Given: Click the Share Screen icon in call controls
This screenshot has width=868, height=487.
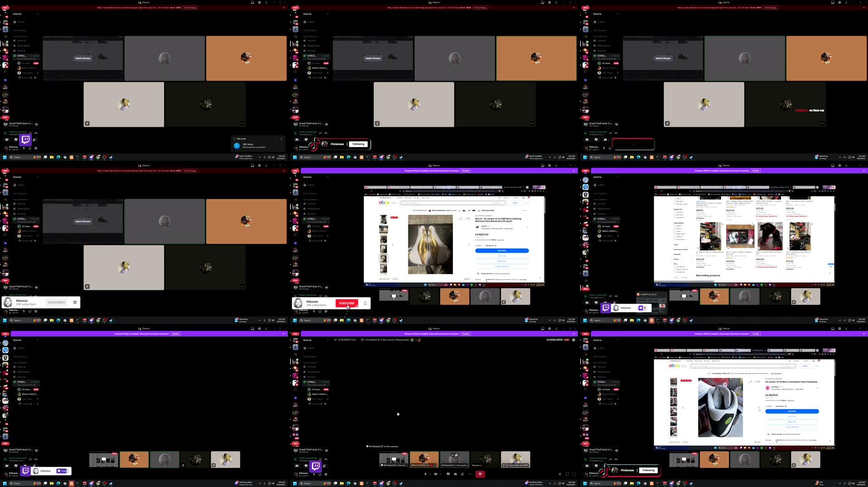Looking at the screenshot, I should 448,474.
